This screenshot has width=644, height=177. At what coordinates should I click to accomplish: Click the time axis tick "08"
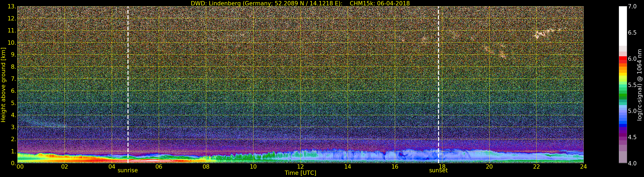(206, 167)
